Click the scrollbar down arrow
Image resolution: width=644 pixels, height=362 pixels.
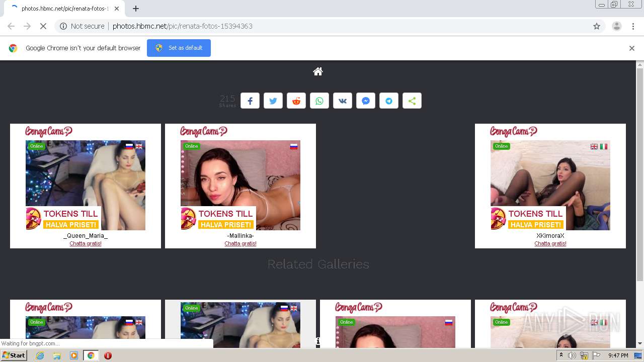click(640, 344)
